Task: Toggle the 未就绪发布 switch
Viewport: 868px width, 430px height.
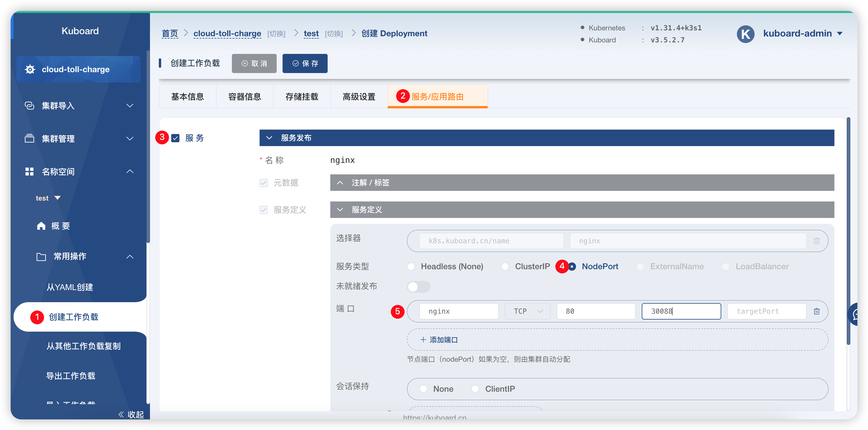Action: tap(418, 287)
